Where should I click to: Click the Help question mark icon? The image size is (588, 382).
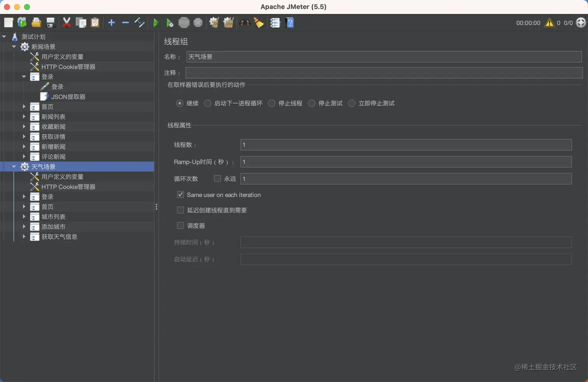tap(290, 23)
